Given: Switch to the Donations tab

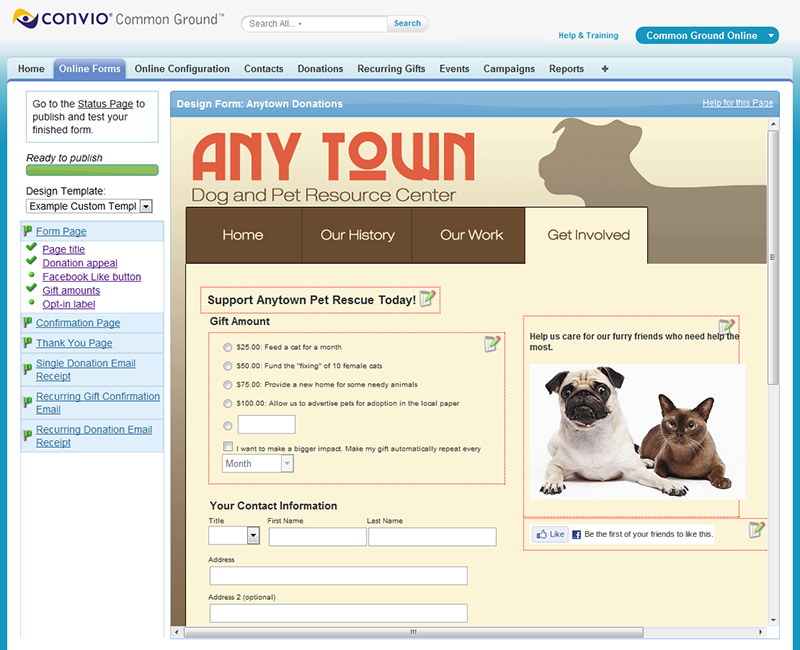Looking at the screenshot, I should click(x=320, y=69).
